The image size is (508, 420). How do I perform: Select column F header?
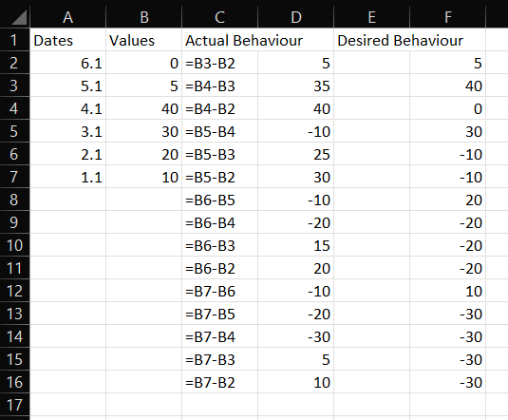coord(448,17)
